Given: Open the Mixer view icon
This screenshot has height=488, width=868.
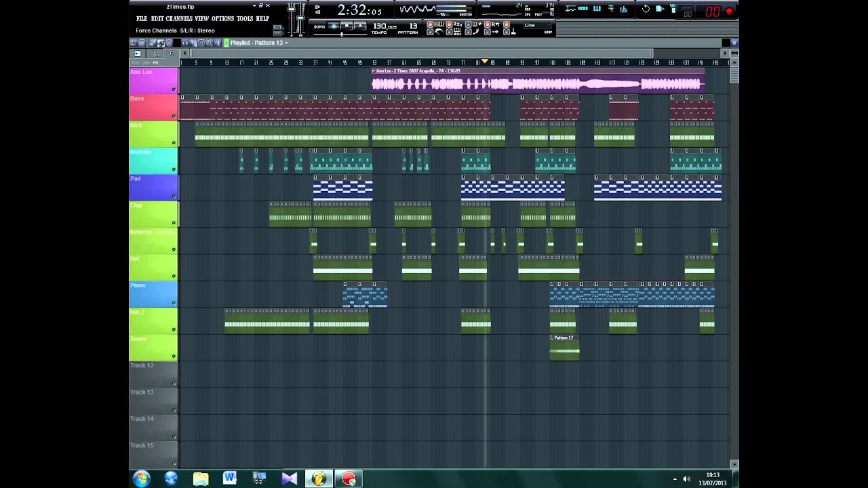Looking at the screenshot, I should click(x=625, y=9).
